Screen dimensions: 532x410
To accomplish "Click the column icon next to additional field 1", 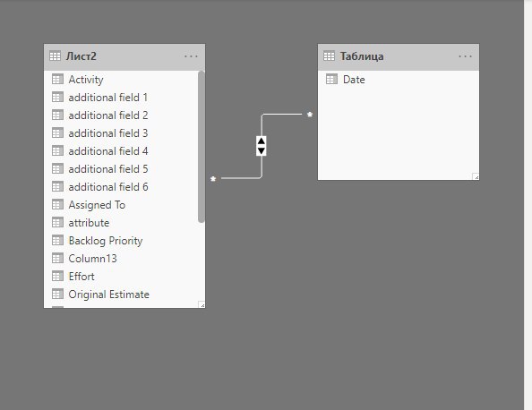I will tap(57, 98).
